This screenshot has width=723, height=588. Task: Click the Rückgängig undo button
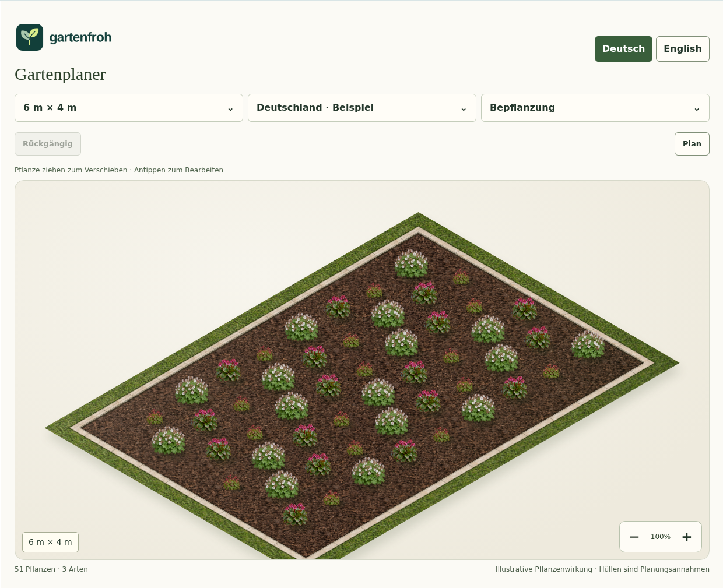click(x=48, y=144)
